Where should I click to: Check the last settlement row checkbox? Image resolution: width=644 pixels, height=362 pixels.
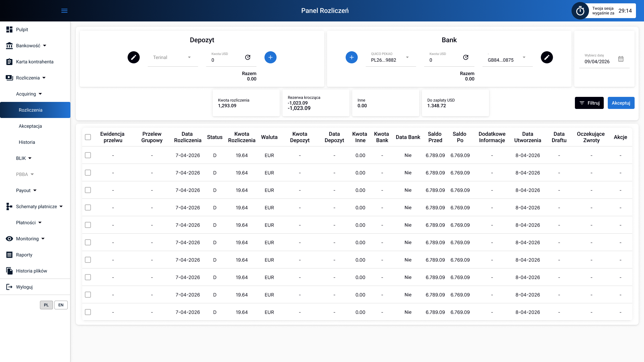coord(88,312)
